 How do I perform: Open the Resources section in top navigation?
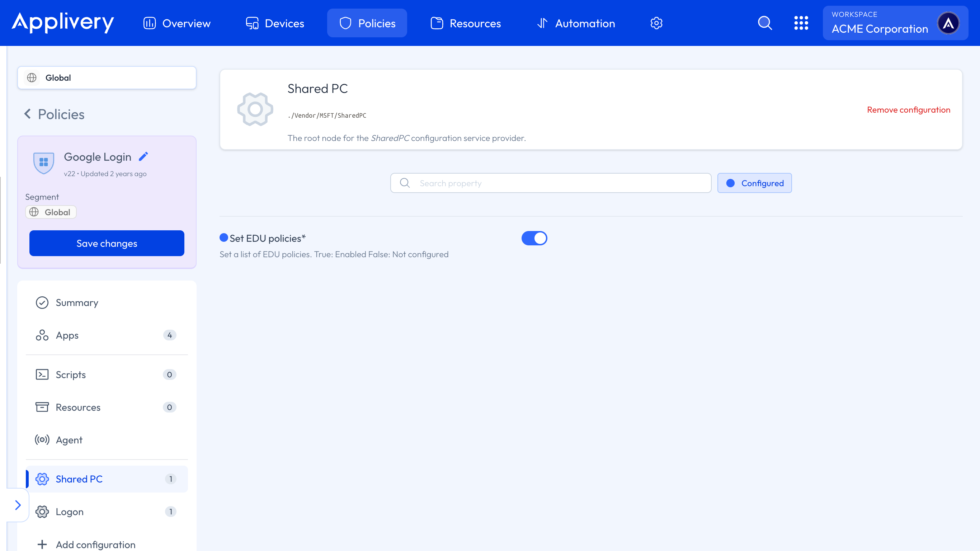(466, 23)
